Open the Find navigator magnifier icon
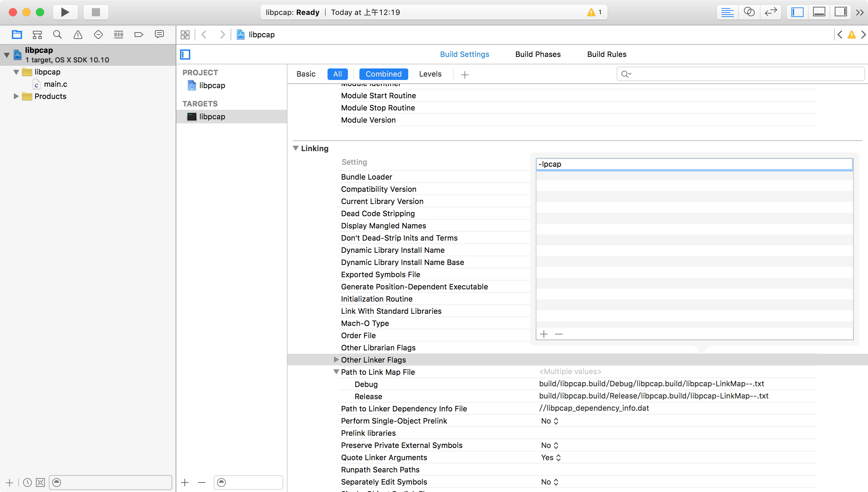The width and height of the screenshot is (868, 492). point(57,35)
